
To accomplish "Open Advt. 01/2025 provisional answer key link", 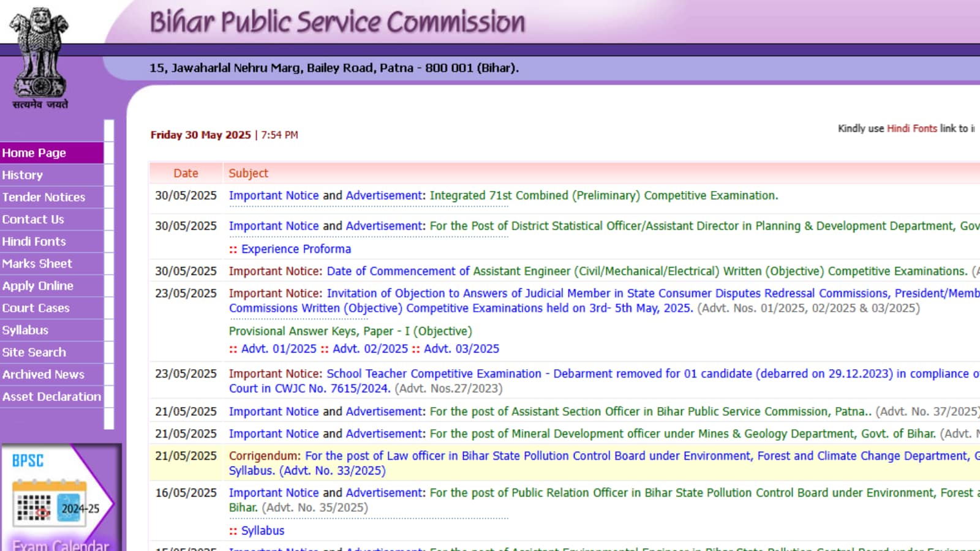I will [x=279, y=348].
